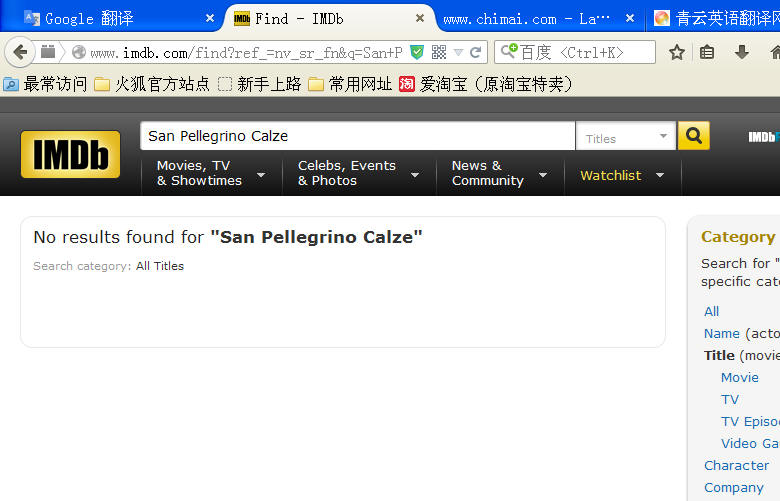This screenshot has width=780, height=501.
Task: Click the Character category link
Action: tap(736, 465)
